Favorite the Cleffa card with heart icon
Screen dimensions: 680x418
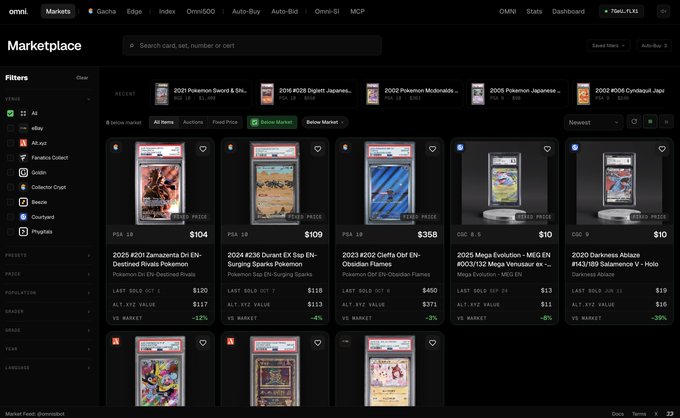tap(432, 149)
